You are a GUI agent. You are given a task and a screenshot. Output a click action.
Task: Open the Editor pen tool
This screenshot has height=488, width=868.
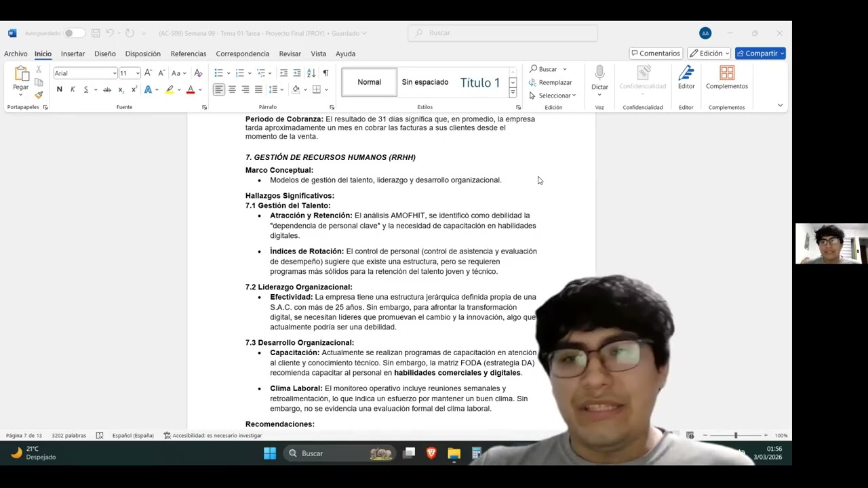click(686, 77)
